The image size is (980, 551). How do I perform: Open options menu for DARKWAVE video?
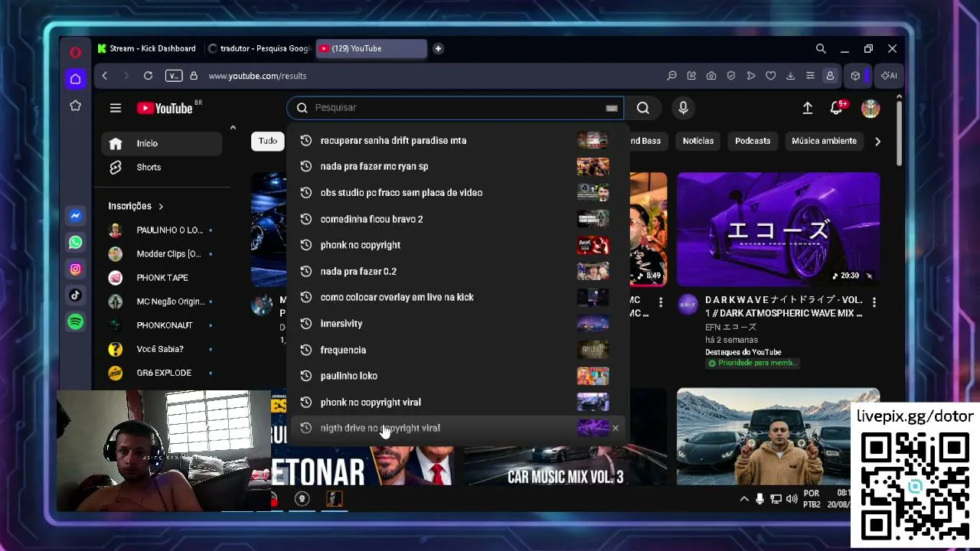click(874, 302)
